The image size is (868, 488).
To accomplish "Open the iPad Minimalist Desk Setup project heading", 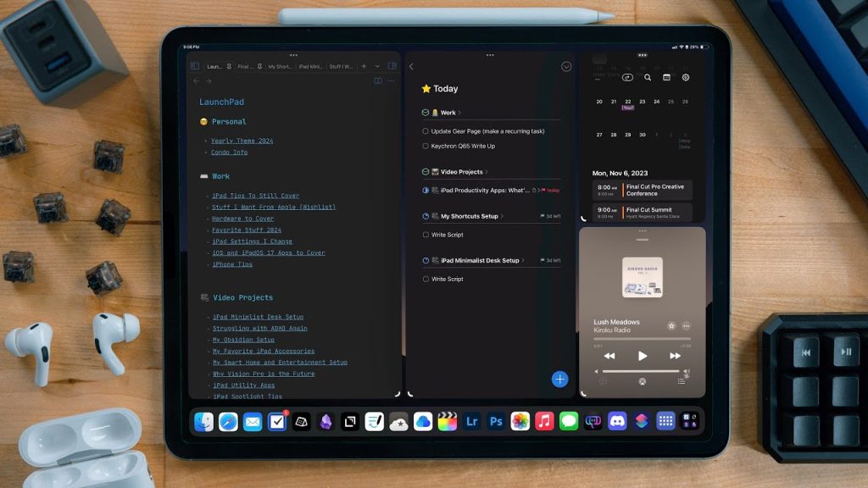I will pos(480,261).
